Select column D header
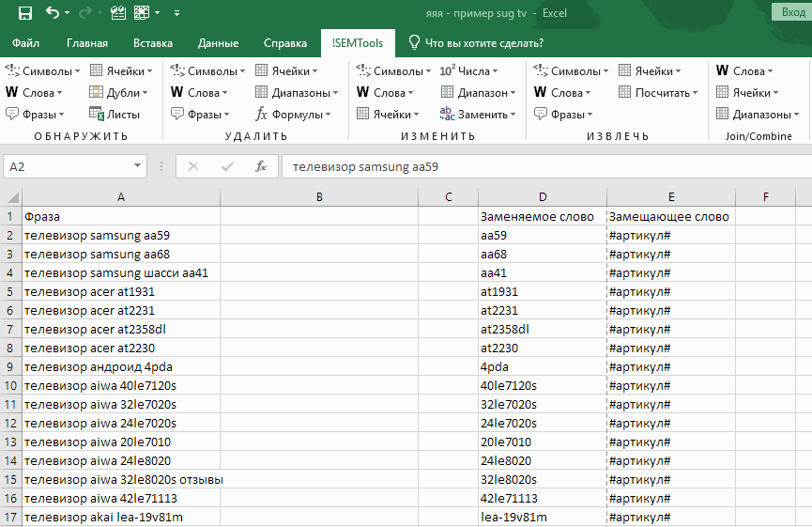Image resolution: width=812 pixels, height=527 pixels. [x=543, y=197]
